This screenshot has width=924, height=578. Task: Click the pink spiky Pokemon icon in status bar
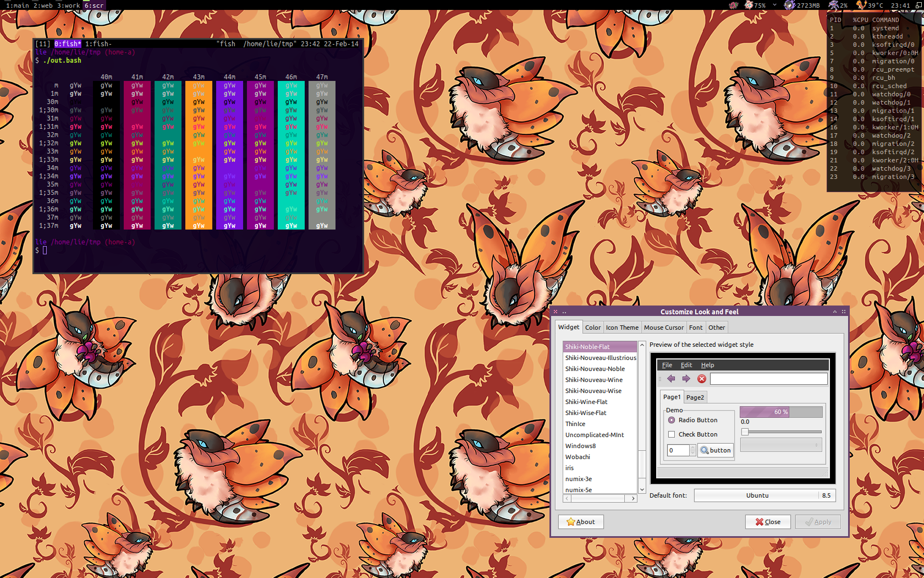coord(733,5)
